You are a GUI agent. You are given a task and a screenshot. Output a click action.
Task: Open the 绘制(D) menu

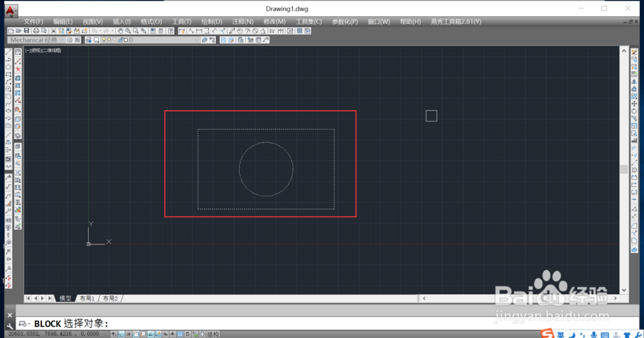coord(211,22)
